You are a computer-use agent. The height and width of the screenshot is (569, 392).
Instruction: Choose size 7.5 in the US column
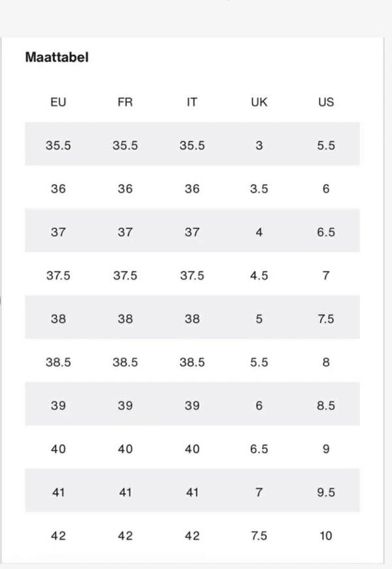point(325,319)
